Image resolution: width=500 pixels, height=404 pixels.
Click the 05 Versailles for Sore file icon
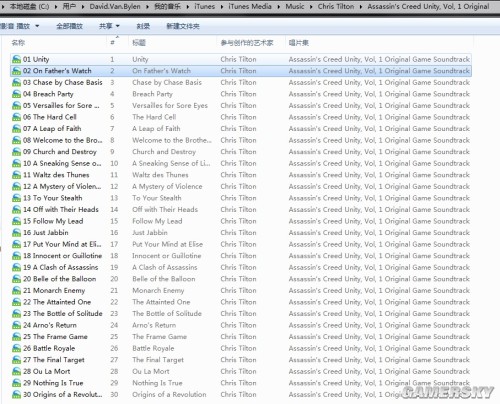tap(16, 106)
